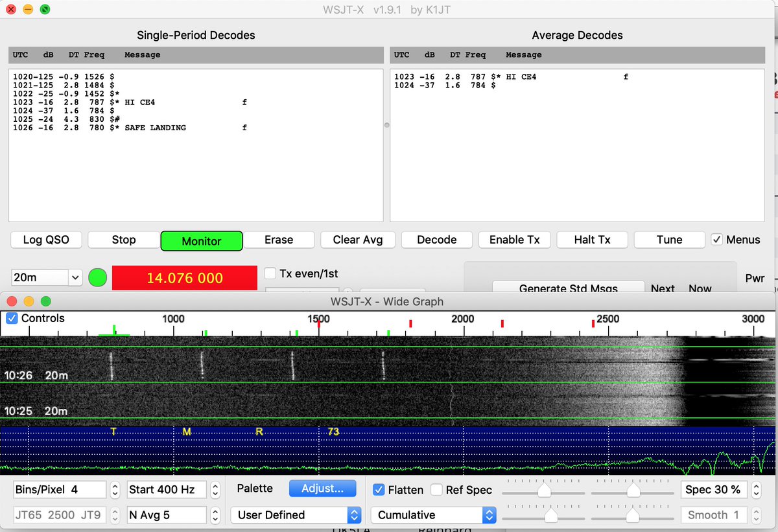Select the 1025 -24 830 decode row
This screenshot has width=778, height=532.
(66, 119)
